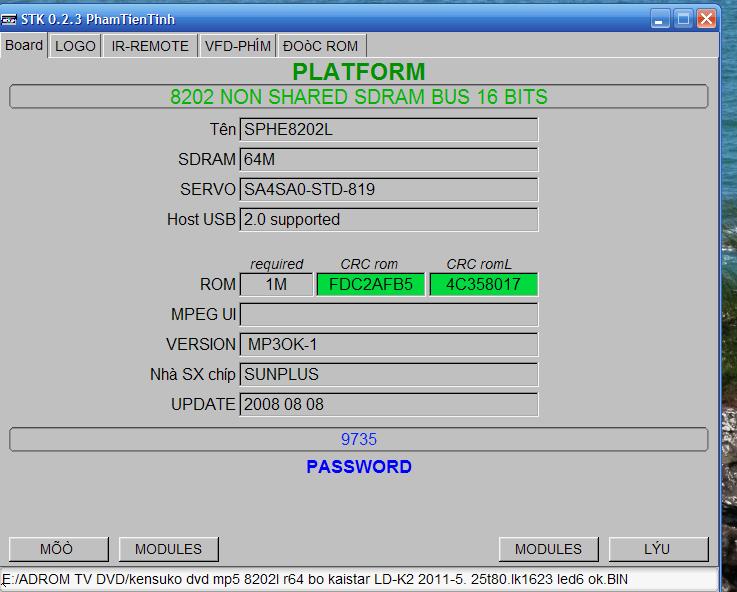Click the STK 0.2.3 PhamTienTinh title text
The image size is (737, 592).
click(x=98, y=19)
